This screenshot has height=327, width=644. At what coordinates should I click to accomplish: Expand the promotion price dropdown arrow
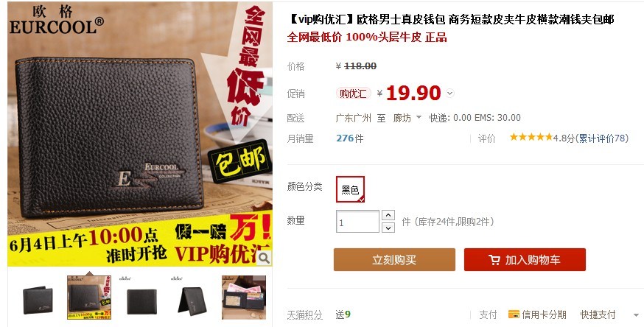pos(450,94)
